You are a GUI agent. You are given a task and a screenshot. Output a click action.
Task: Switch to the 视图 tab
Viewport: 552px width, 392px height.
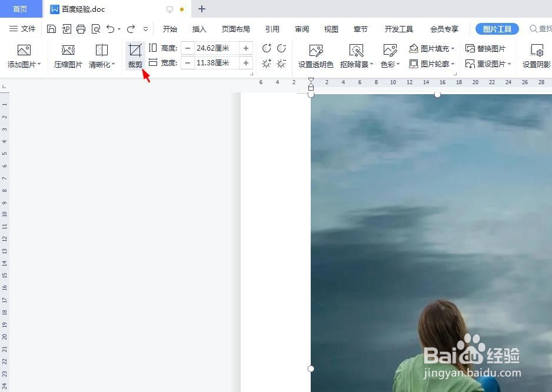[x=331, y=29]
